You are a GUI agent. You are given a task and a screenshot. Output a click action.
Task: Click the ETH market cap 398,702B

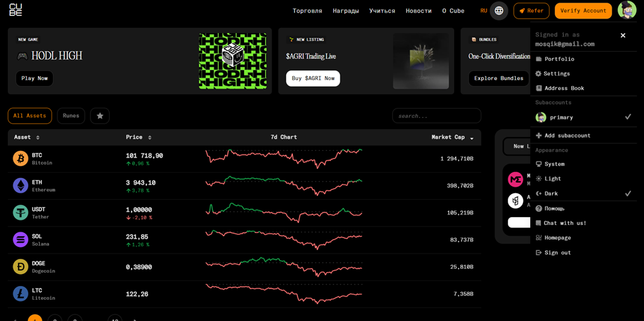[x=460, y=186]
